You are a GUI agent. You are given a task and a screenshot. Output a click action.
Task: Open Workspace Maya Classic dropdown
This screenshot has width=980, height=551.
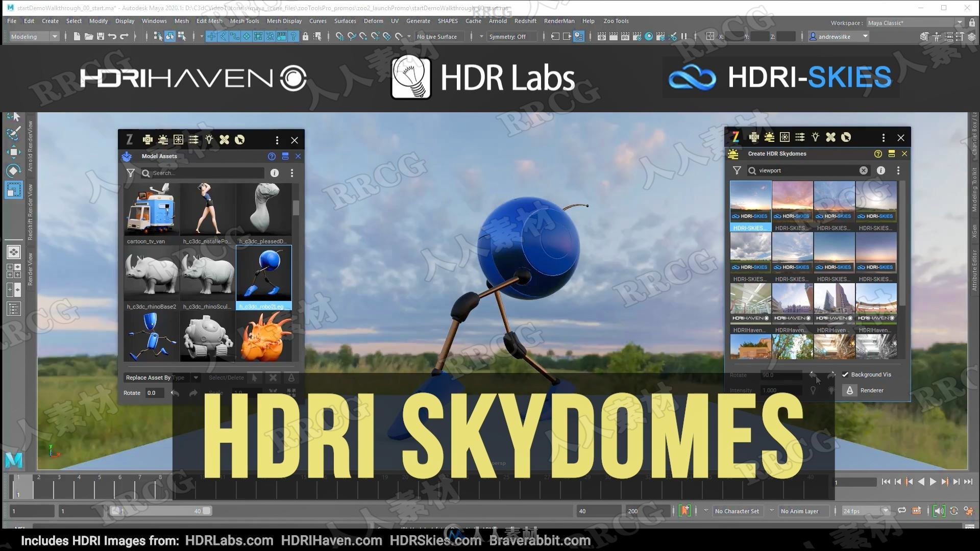point(915,22)
